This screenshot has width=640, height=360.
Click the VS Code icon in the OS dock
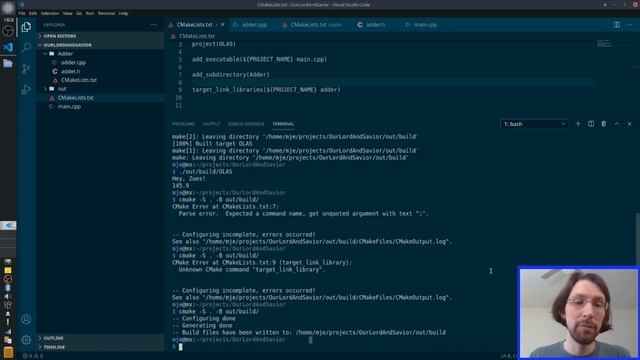point(8,47)
